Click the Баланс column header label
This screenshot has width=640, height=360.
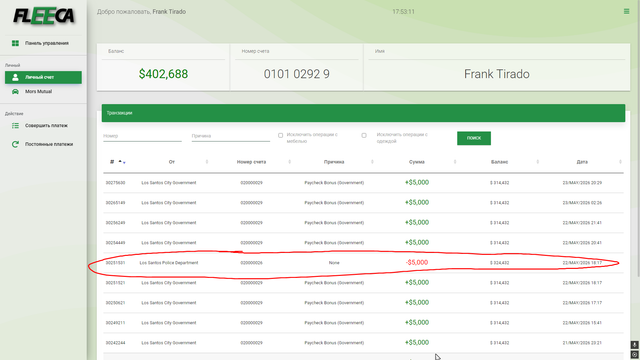coord(500,162)
